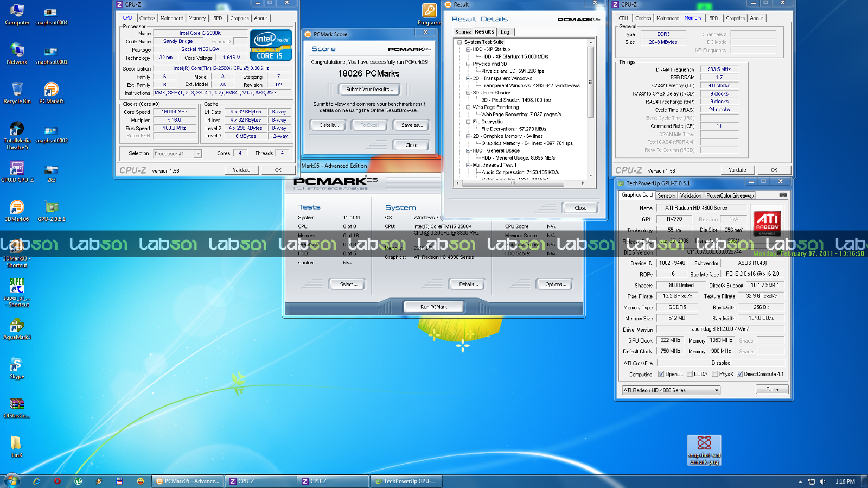Switch to Caches tab in left CPU-Z
The image size is (868, 488).
(147, 18)
